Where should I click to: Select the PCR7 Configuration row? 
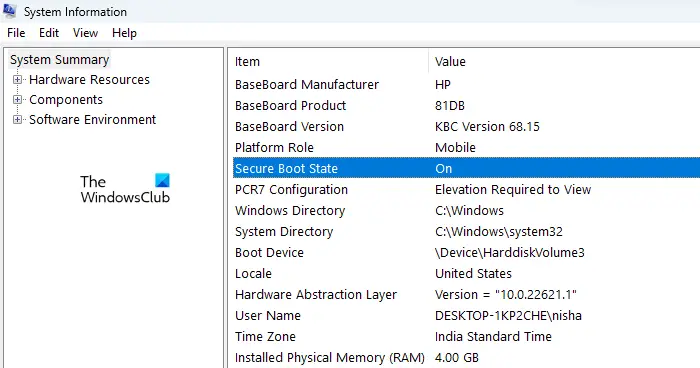click(467, 190)
